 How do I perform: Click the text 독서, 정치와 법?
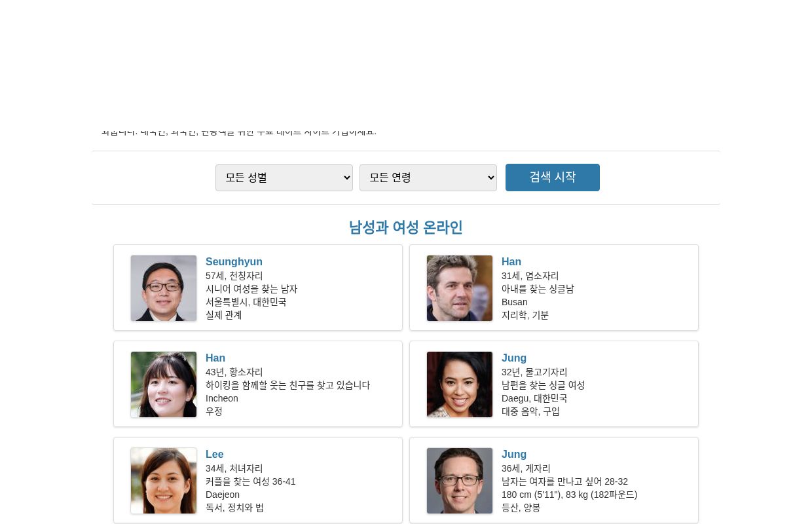point(235,508)
